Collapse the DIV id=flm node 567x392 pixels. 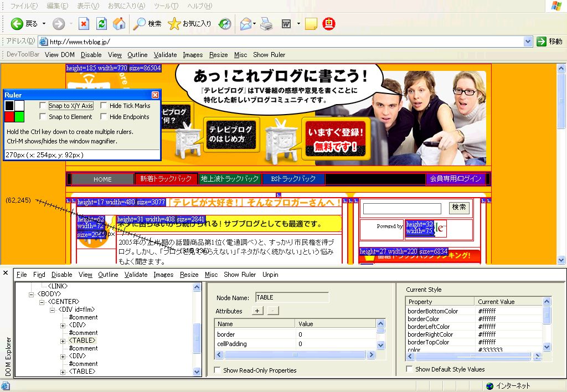pos(52,310)
